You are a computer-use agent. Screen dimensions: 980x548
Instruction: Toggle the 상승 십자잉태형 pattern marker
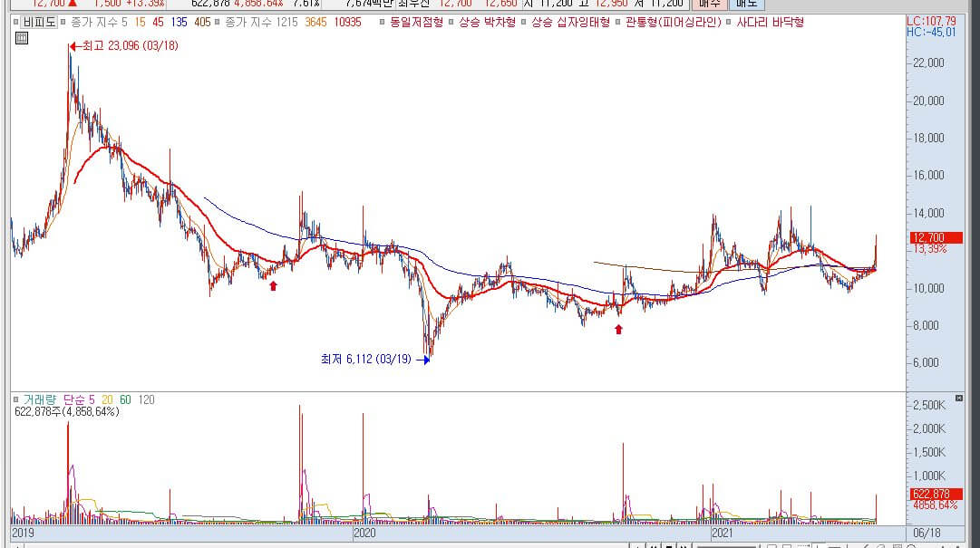[524, 23]
